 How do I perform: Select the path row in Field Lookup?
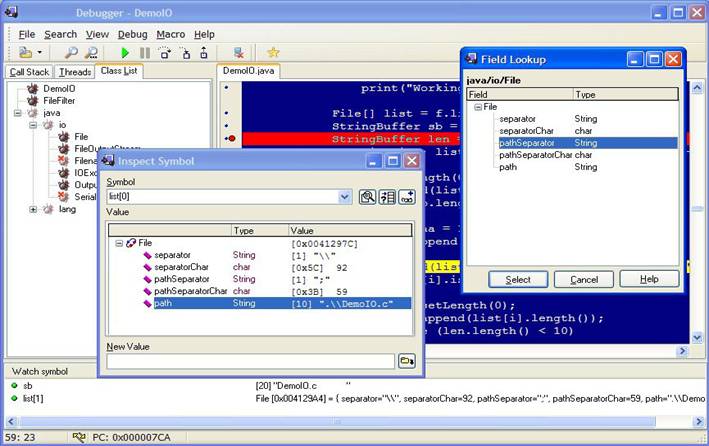pos(587,167)
